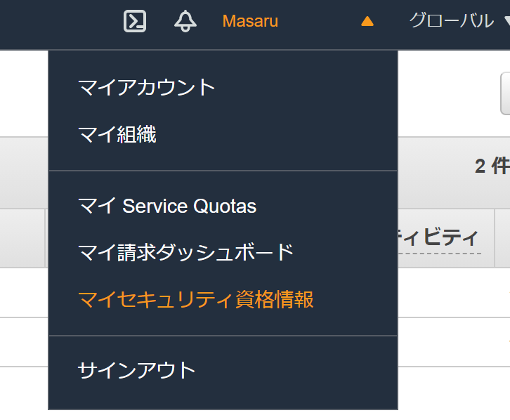
Task: Choose マイ Service Quotas
Action: (167, 206)
